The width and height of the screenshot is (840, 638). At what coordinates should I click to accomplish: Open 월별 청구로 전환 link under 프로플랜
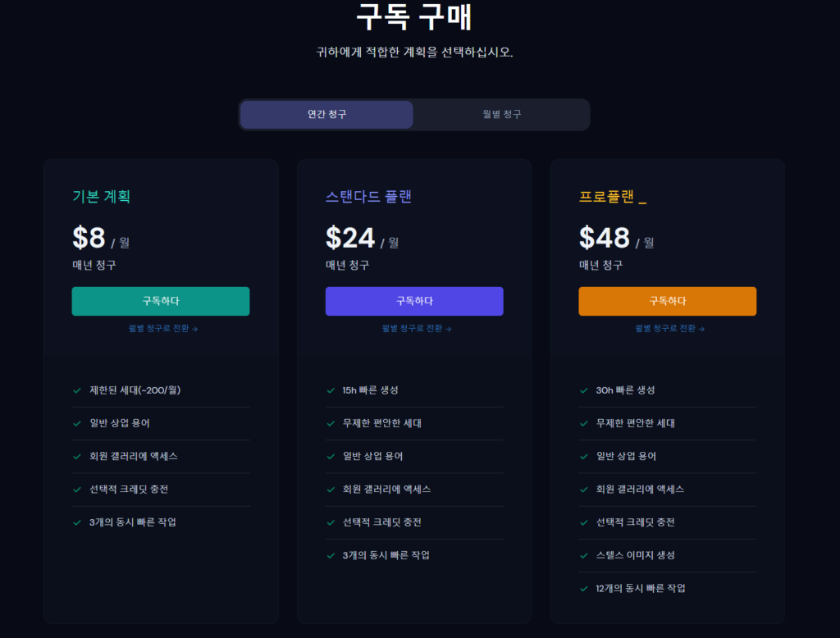tap(669, 328)
